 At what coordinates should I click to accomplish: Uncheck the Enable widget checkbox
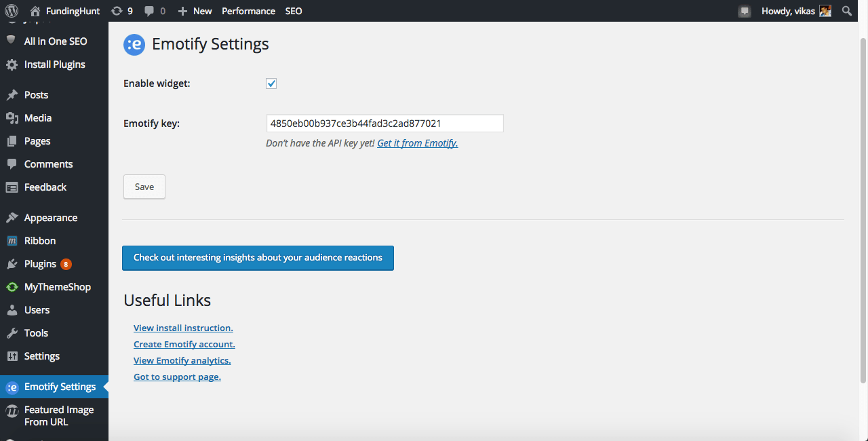pyautogui.click(x=271, y=83)
